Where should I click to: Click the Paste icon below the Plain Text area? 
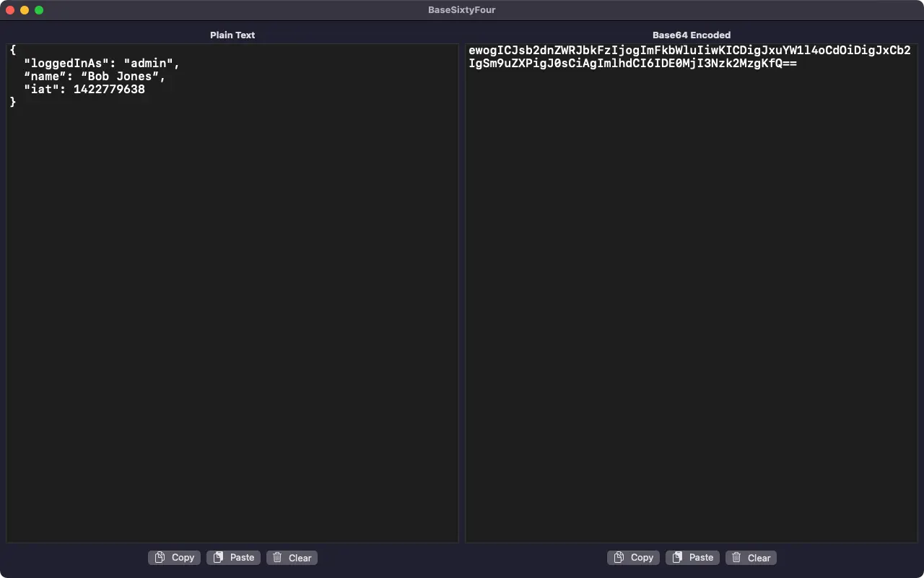218,557
